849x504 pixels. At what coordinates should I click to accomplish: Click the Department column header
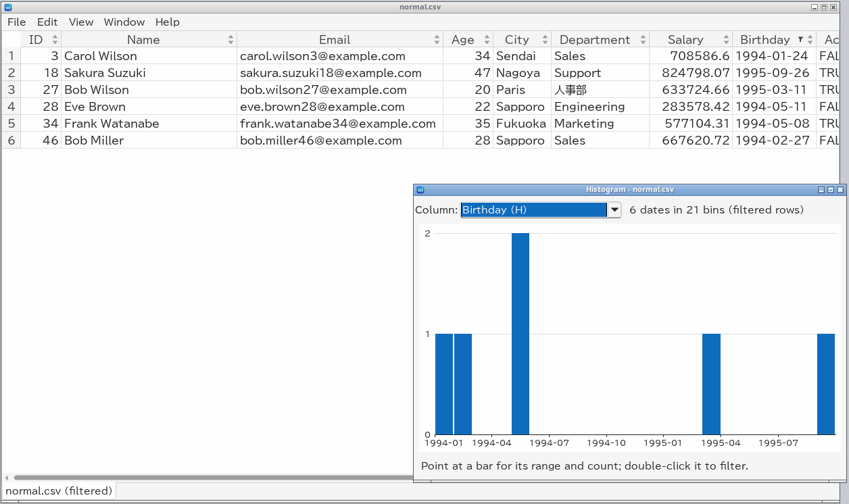(600, 40)
